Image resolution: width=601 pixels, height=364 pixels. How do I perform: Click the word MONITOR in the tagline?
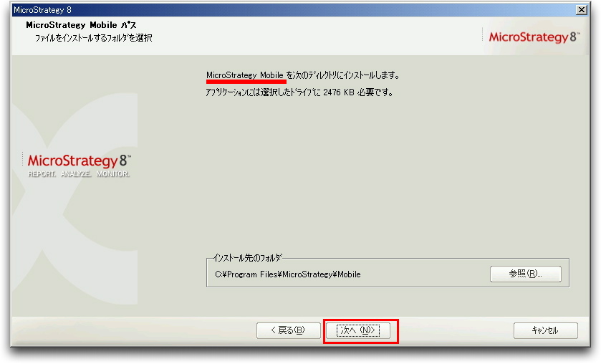pyautogui.click(x=113, y=174)
